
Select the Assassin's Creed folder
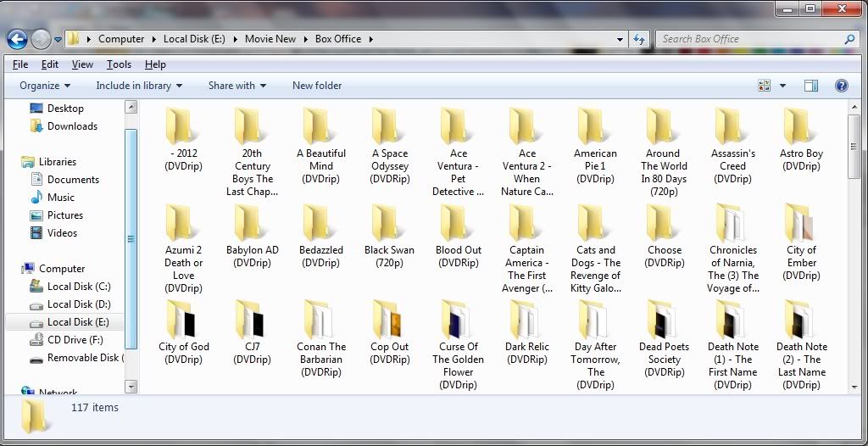coord(733,145)
